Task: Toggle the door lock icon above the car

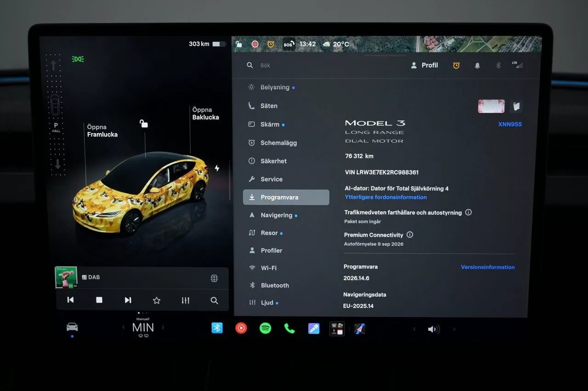Action: coord(144,124)
